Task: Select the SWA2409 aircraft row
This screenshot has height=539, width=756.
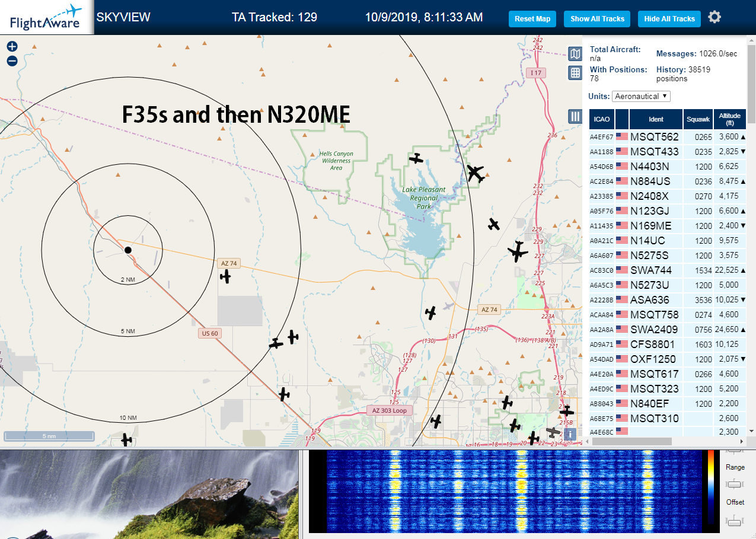Action: click(668, 329)
